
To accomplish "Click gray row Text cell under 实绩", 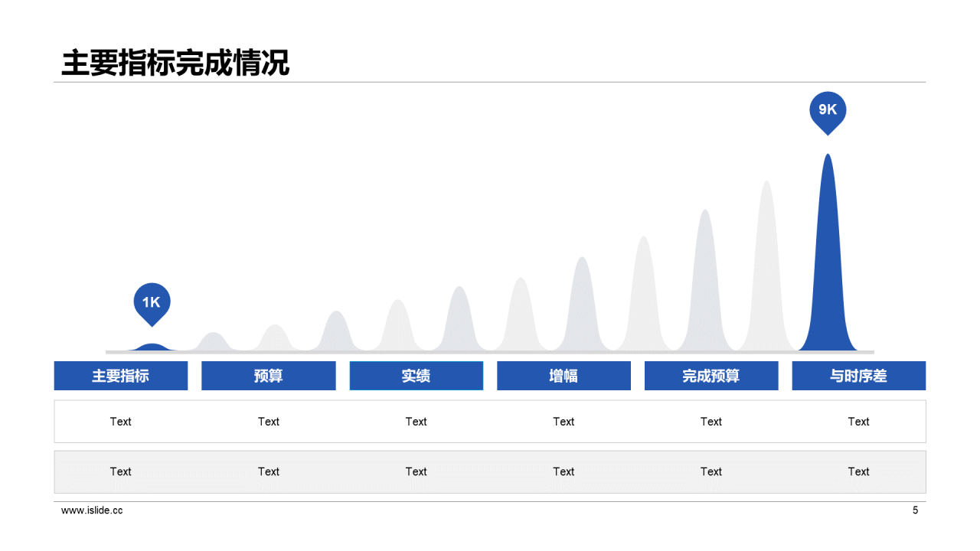I will pyautogui.click(x=416, y=471).
